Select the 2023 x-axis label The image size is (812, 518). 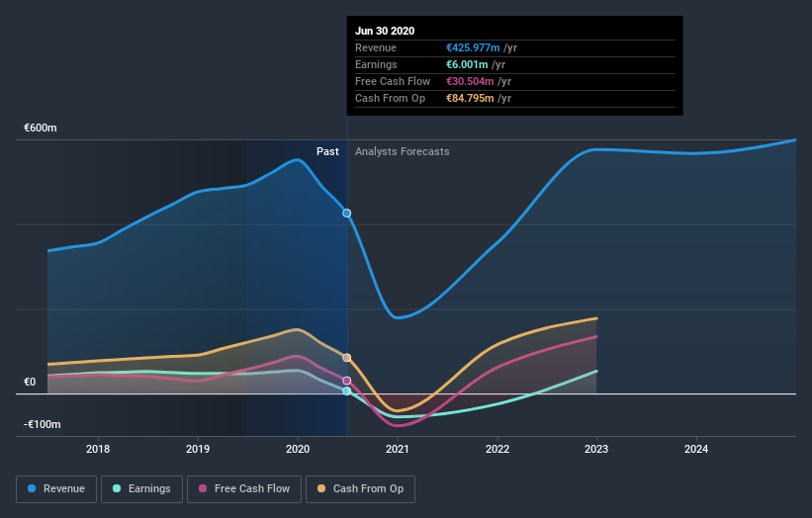click(x=596, y=449)
